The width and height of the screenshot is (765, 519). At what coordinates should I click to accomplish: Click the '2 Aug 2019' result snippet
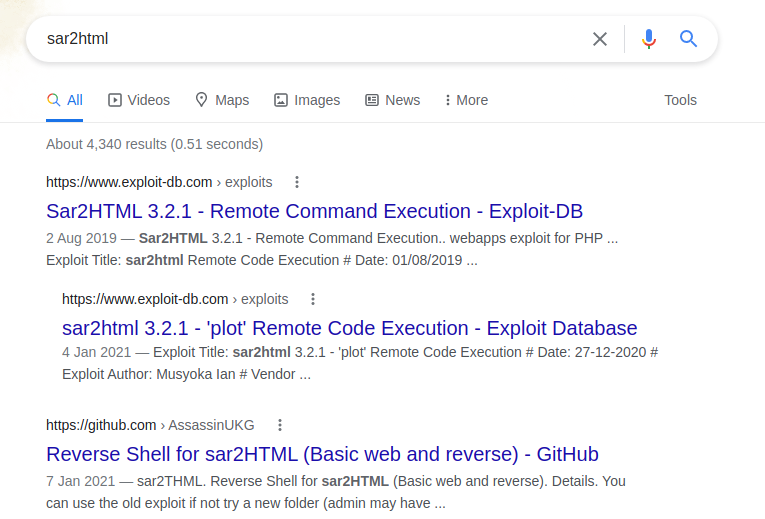click(x=332, y=249)
